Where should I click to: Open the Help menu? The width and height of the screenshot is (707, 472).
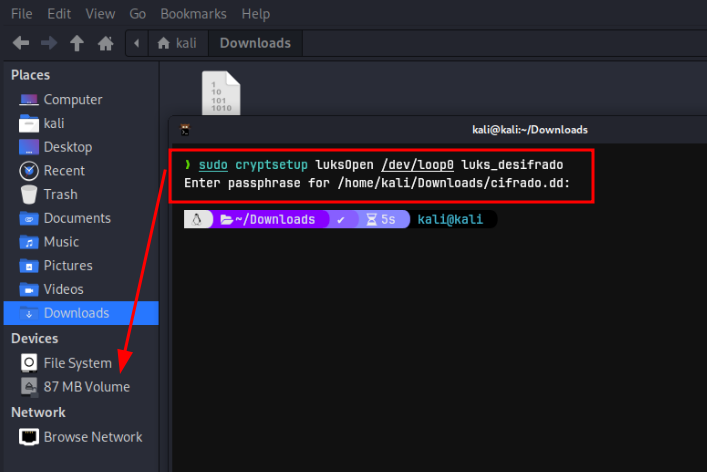pos(256,14)
